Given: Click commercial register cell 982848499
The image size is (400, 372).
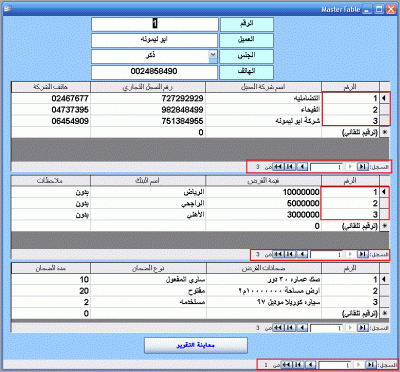Looking at the screenshot, I should coord(148,110).
